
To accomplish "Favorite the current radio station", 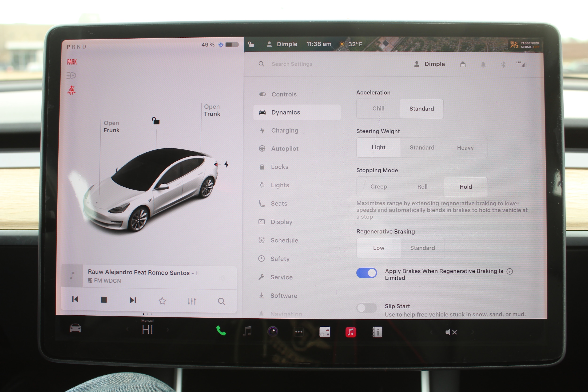I will pyautogui.click(x=162, y=301).
